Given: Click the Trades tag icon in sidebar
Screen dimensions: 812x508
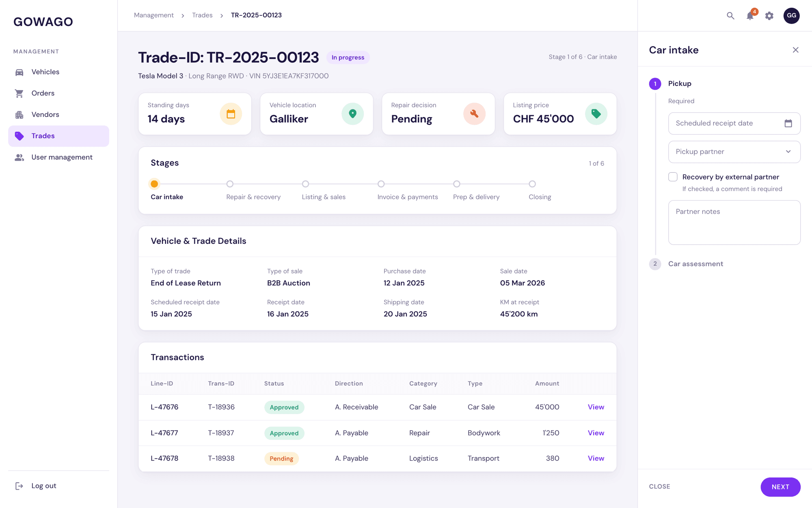Looking at the screenshot, I should (x=19, y=136).
